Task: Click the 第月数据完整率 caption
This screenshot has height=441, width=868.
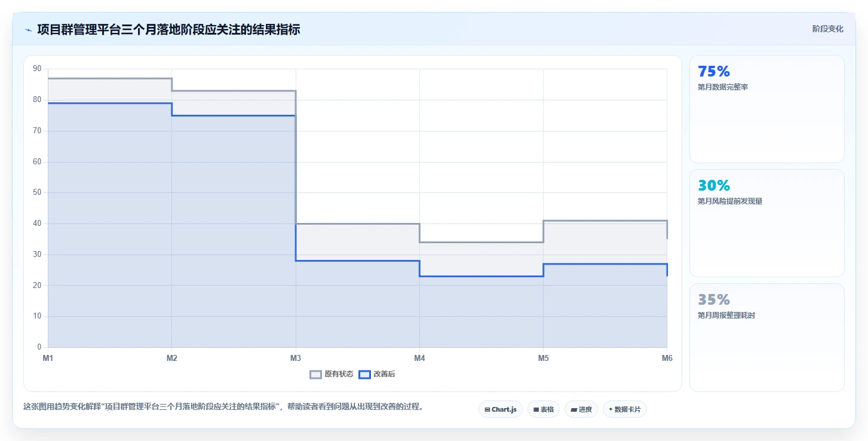Action: (x=723, y=87)
